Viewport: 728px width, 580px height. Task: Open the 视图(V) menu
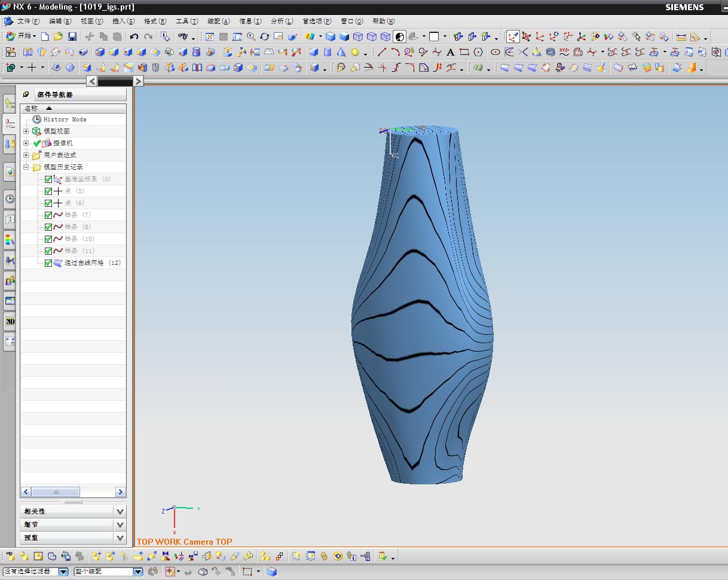(x=91, y=21)
